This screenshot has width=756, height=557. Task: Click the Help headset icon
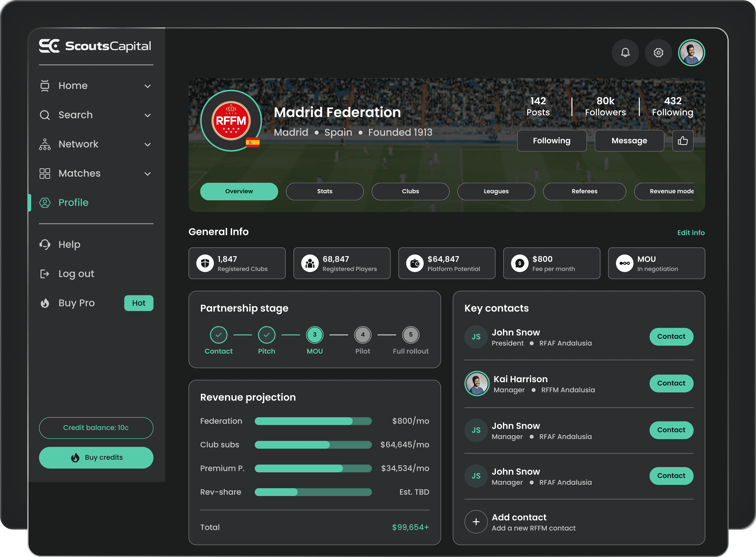[45, 244]
